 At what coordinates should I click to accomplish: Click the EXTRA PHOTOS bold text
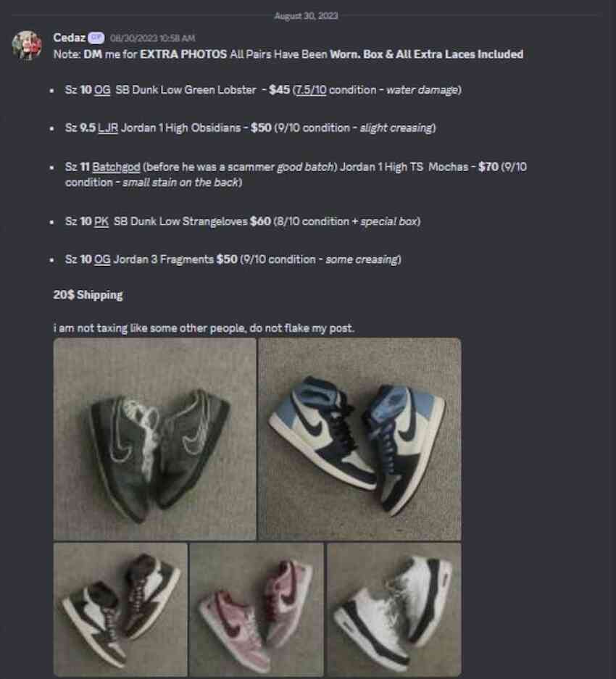pyautogui.click(x=183, y=54)
